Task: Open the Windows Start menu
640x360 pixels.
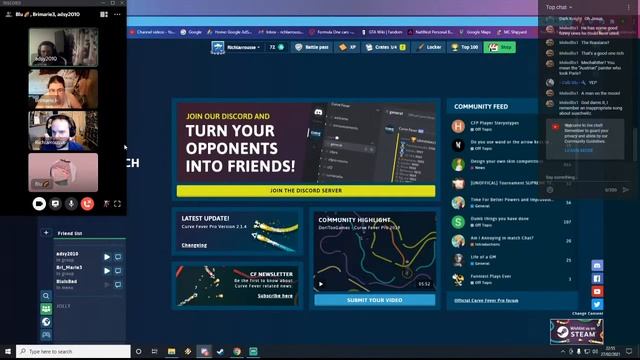Action: (x=7, y=351)
